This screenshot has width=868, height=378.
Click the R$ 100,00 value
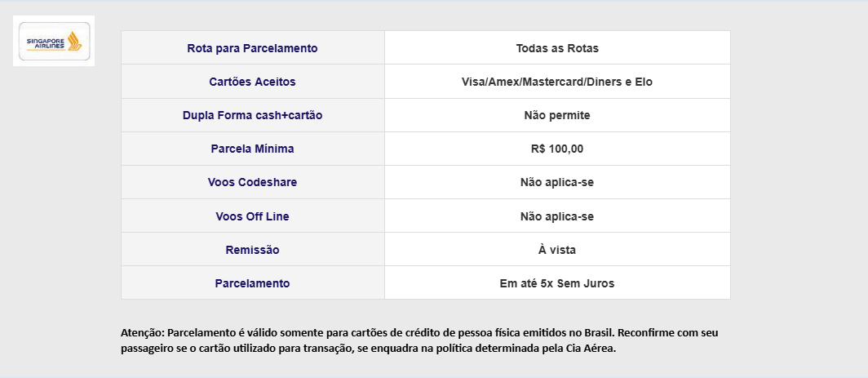(557, 149)
